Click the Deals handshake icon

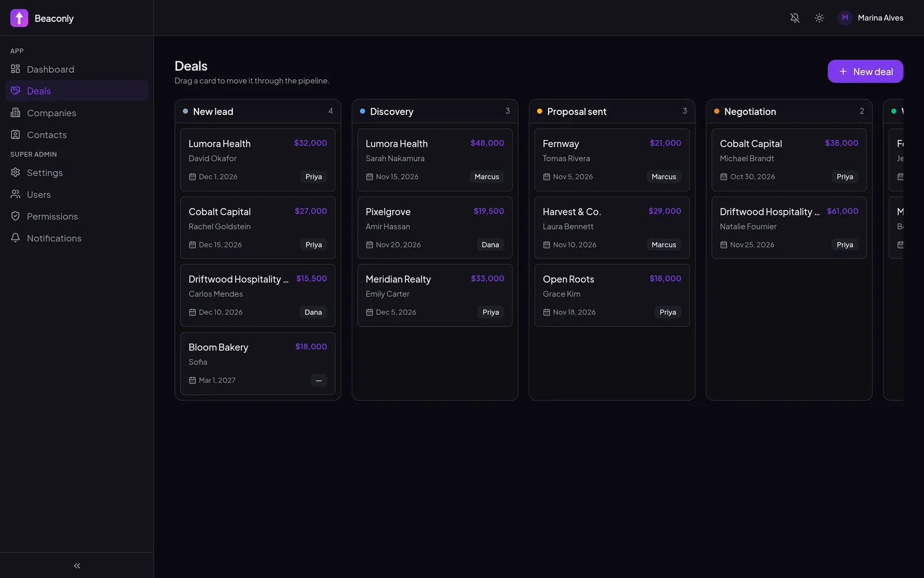(x=16, y=91)
